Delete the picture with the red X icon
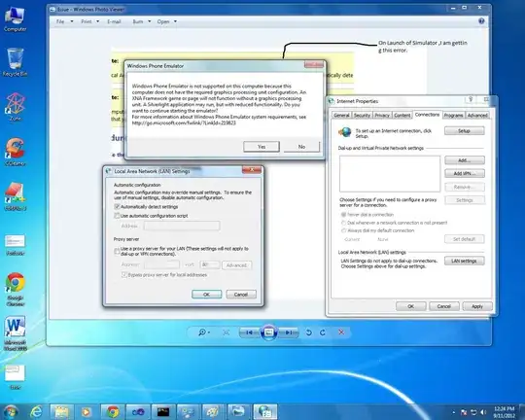Screen dimensions: 525x420 pos(341,332)
